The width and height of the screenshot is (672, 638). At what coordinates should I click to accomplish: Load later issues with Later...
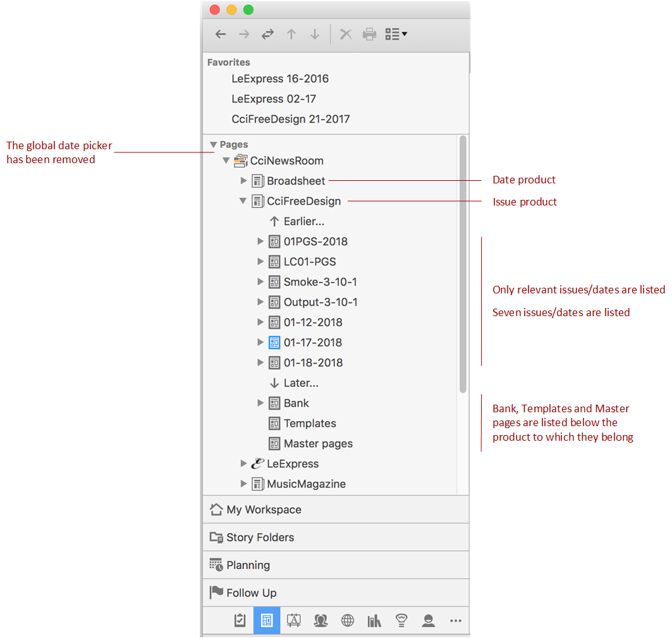300,383
